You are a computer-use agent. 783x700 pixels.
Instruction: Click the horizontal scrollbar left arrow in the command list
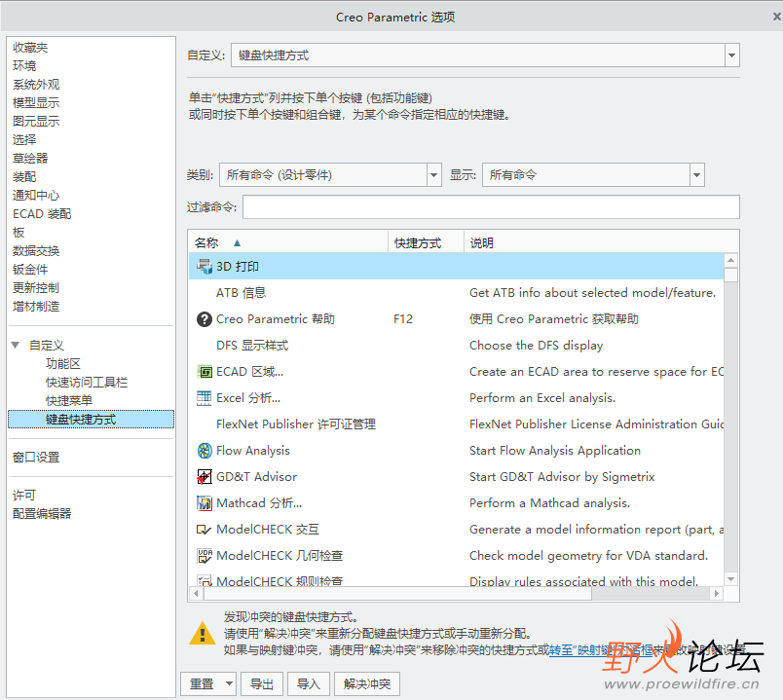coord(197,593)
